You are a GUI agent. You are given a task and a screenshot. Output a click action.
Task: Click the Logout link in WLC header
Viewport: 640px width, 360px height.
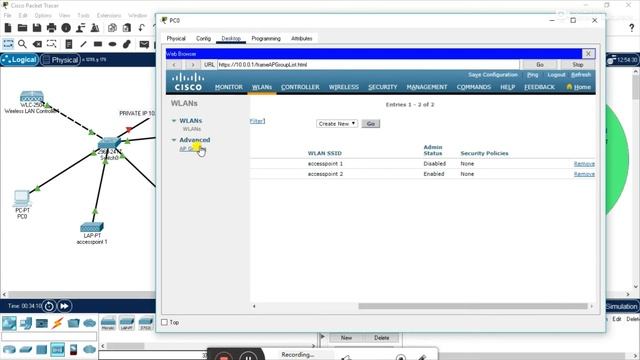(556, 75)
